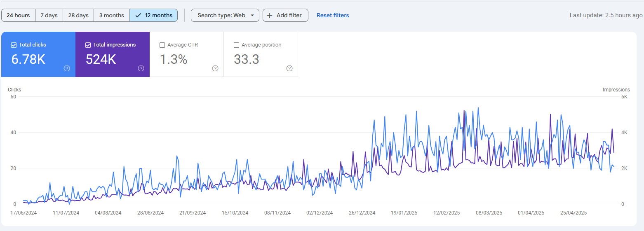Click the 26/12/2024 date on chart axis
Screen dimensions: 644x231
tap(362, 213)
